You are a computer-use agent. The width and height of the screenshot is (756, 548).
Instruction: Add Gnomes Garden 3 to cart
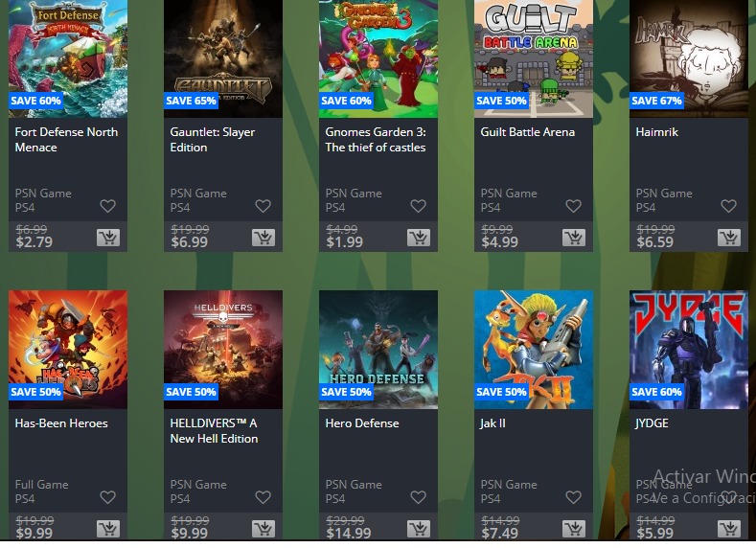coord(419,238)
